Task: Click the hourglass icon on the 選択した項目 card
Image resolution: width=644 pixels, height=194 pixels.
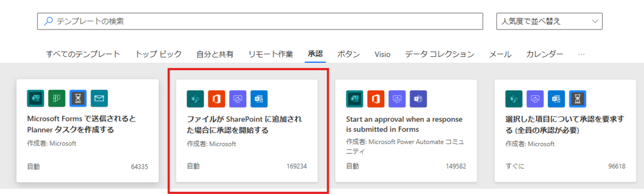Action: point(578,99)
